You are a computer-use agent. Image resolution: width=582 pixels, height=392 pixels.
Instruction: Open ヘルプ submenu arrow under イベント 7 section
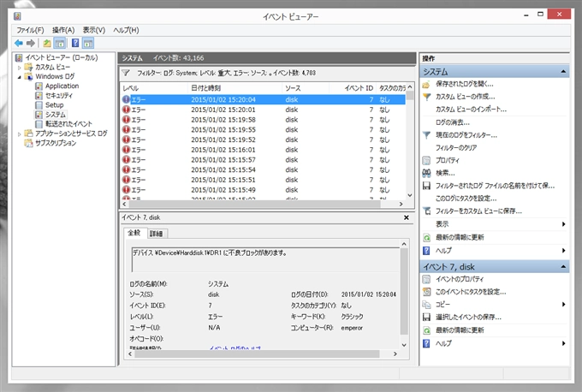[563, 343]
